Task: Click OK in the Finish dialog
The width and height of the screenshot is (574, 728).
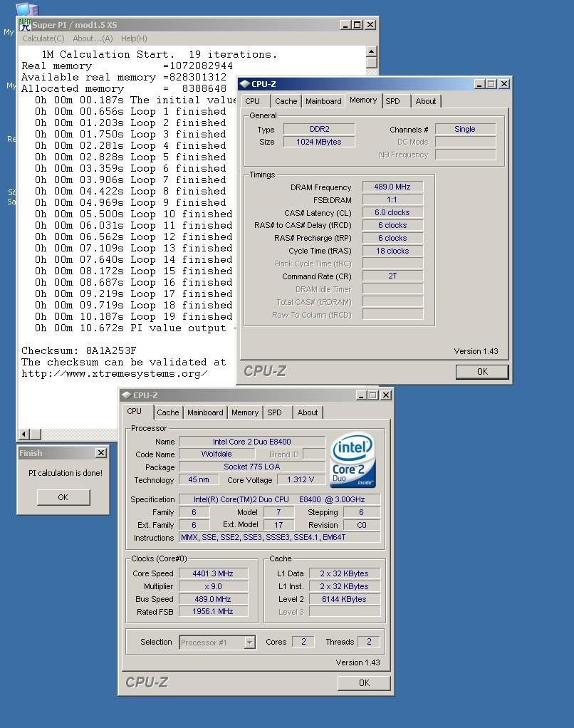Action: tap(63, 497)
